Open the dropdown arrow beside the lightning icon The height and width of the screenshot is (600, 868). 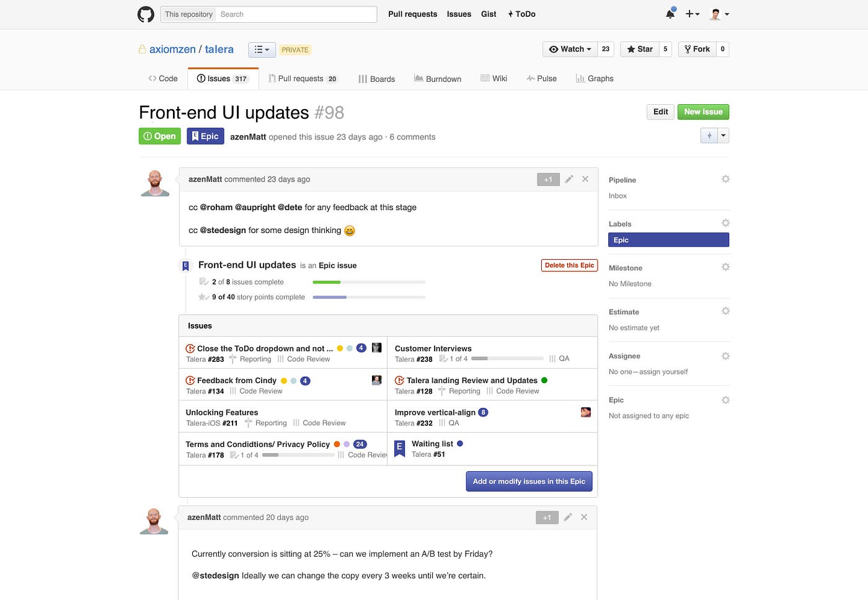pyautogui.click(x=723, y=135)
